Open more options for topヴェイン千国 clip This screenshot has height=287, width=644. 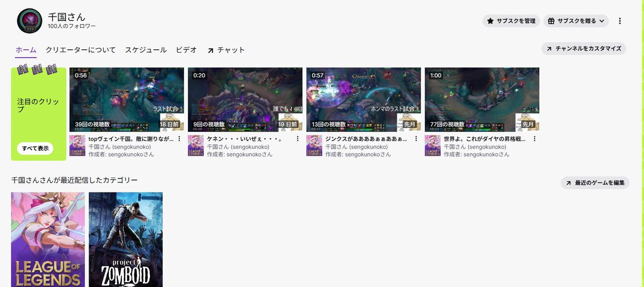(x=179, y=139)
